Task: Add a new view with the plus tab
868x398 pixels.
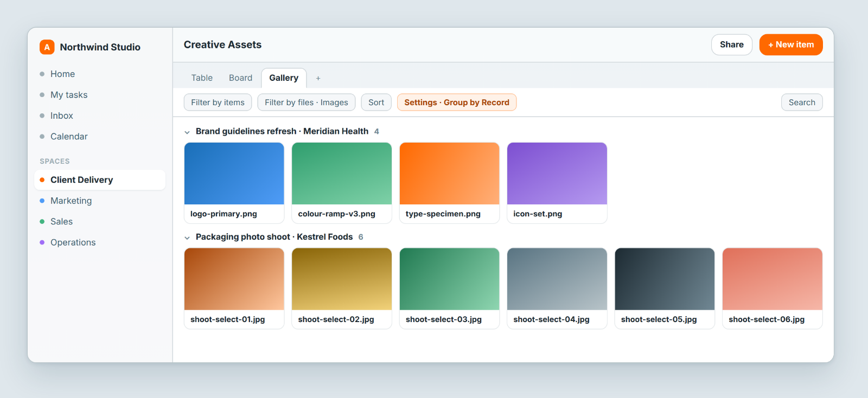Action: [x=318, y=78]
